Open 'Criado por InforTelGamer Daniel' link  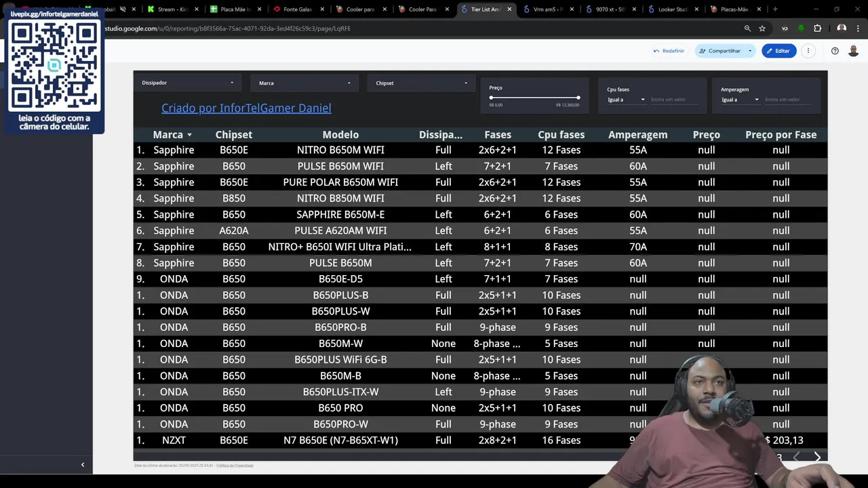[246, 108]
